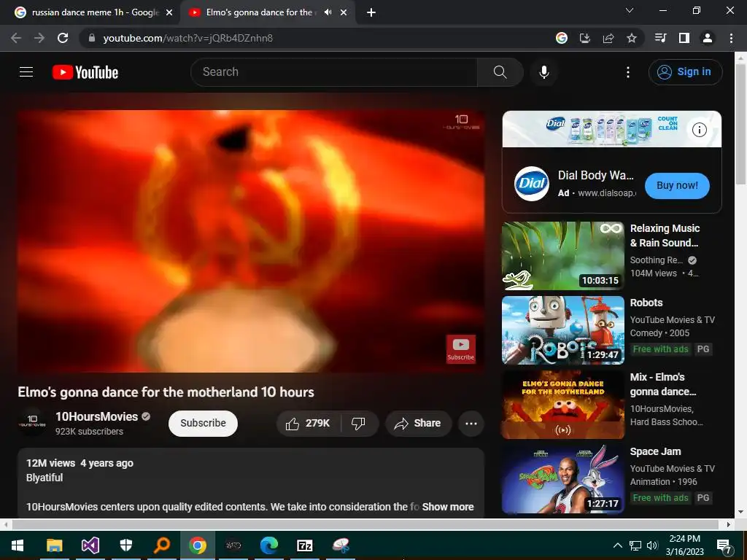This screenshot has width=747, height=560.
Task: Open the Robots movie thumbnail
Action: point(563,330)
